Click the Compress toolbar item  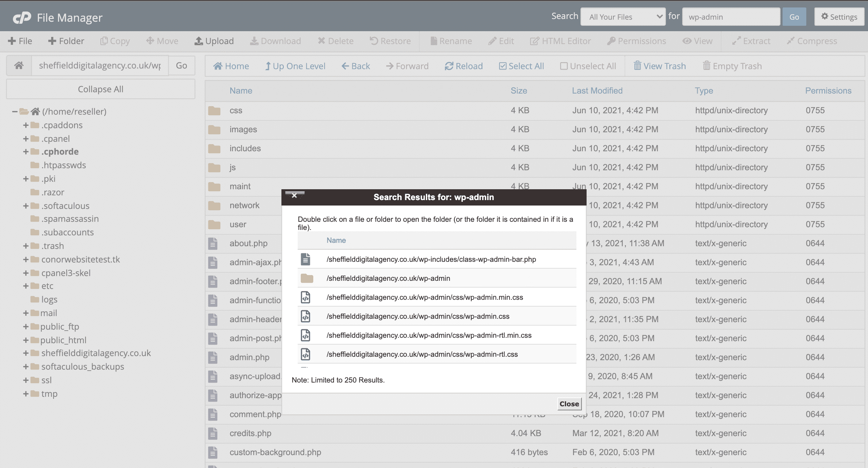point(812,41)
